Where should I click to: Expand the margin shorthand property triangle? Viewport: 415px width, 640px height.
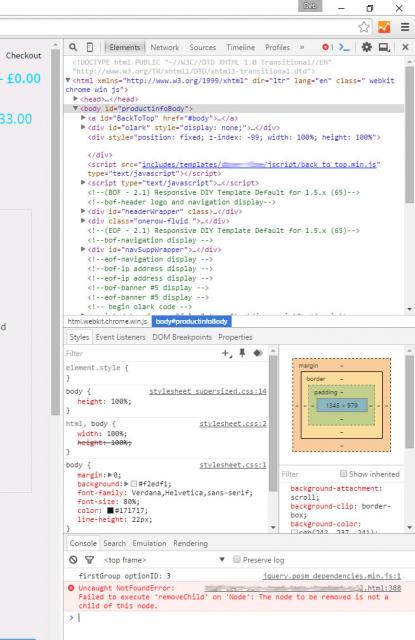(109, 475)
